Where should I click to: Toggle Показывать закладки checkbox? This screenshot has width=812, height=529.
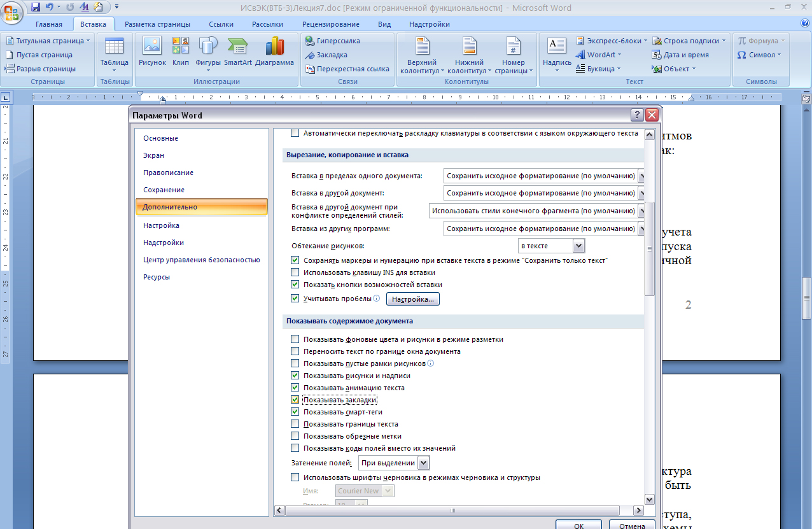(x=295, y=400)
